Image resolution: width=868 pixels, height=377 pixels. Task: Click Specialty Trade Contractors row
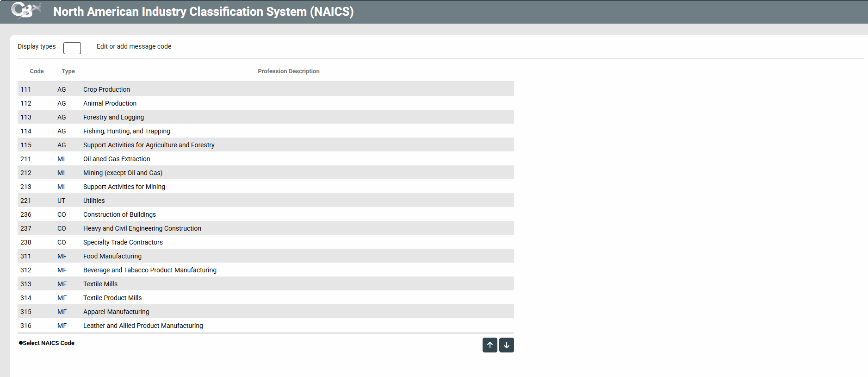123,242
